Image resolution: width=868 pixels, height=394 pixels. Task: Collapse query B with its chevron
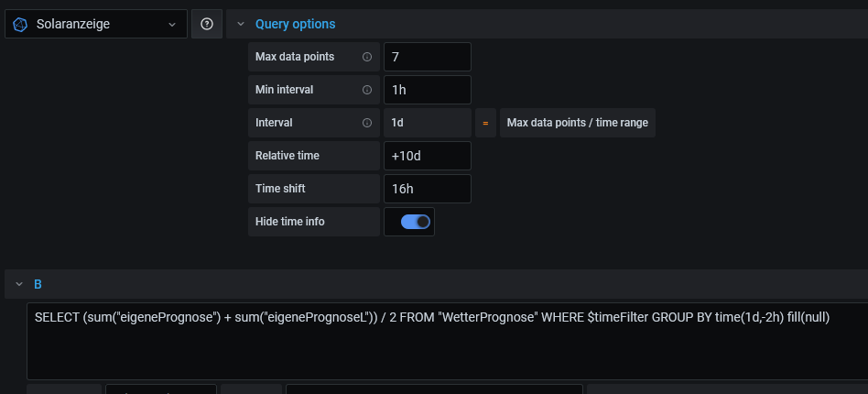(x=19, y=284)
